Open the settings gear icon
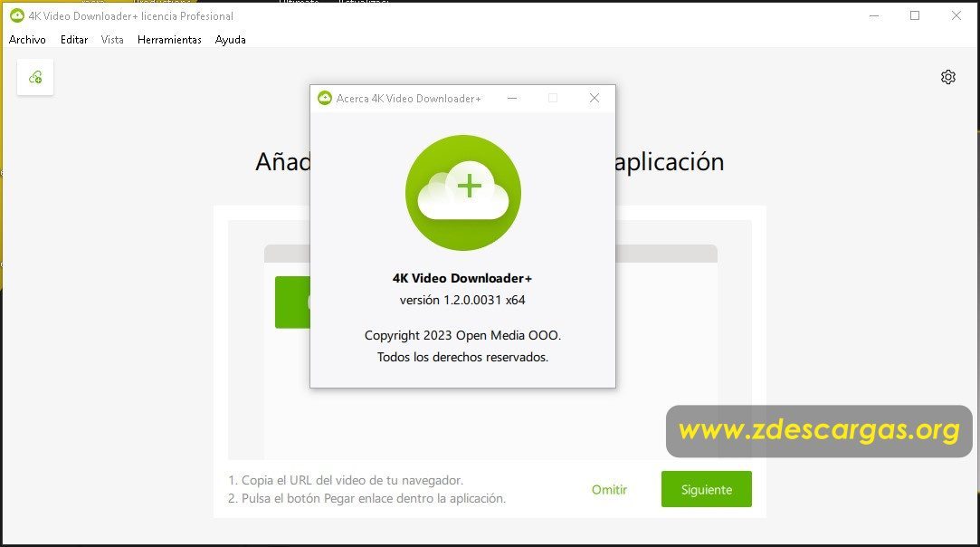Image resolution: width=980 pixels, height=547 pixels. click(x=948, y=77)
